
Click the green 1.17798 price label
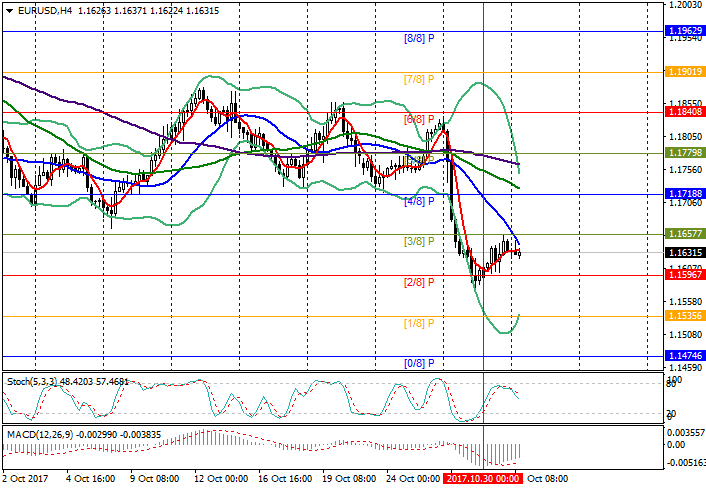684,152
